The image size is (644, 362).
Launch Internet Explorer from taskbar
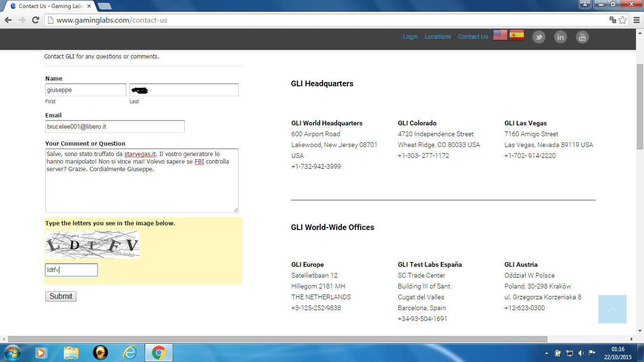coord(130,353)
